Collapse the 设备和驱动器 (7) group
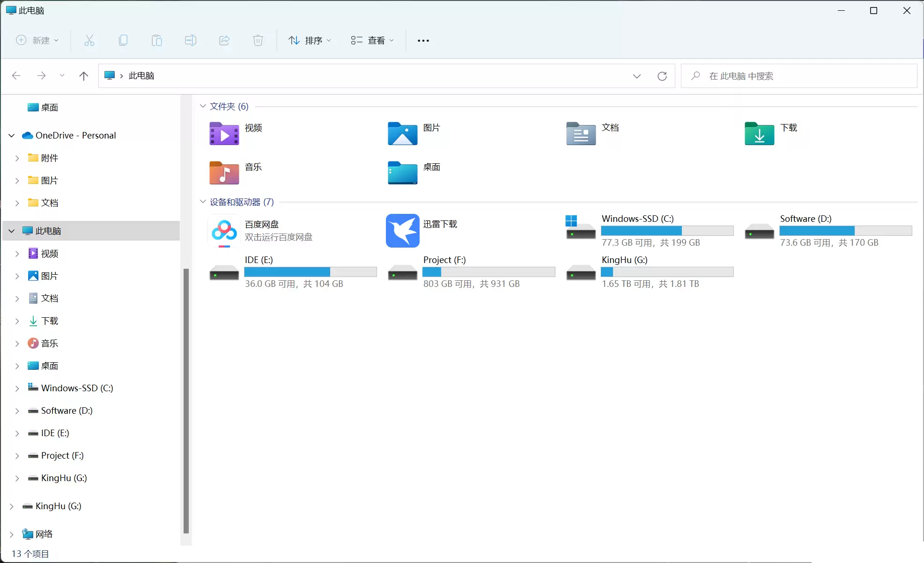Viewport: 924px width, 563px height. (x=203, y=202)
